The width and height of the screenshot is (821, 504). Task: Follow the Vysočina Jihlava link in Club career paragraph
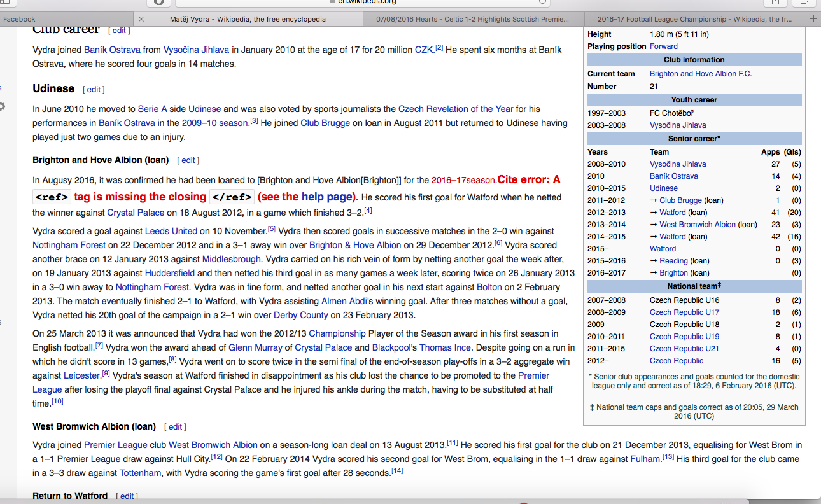coord(196,50)
